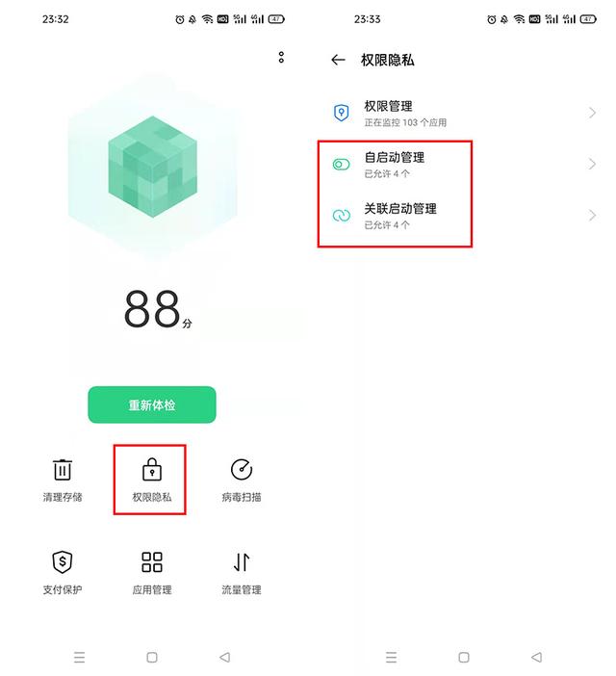Tap the 自启动管理 toggle icon

[x=341, y=165]
